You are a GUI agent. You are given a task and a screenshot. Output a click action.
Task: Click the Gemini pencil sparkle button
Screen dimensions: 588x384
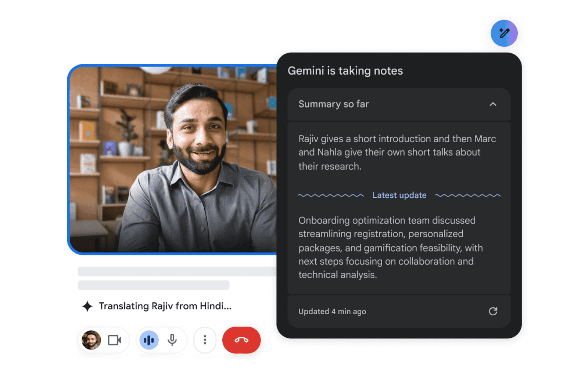(x=504, y=33)
